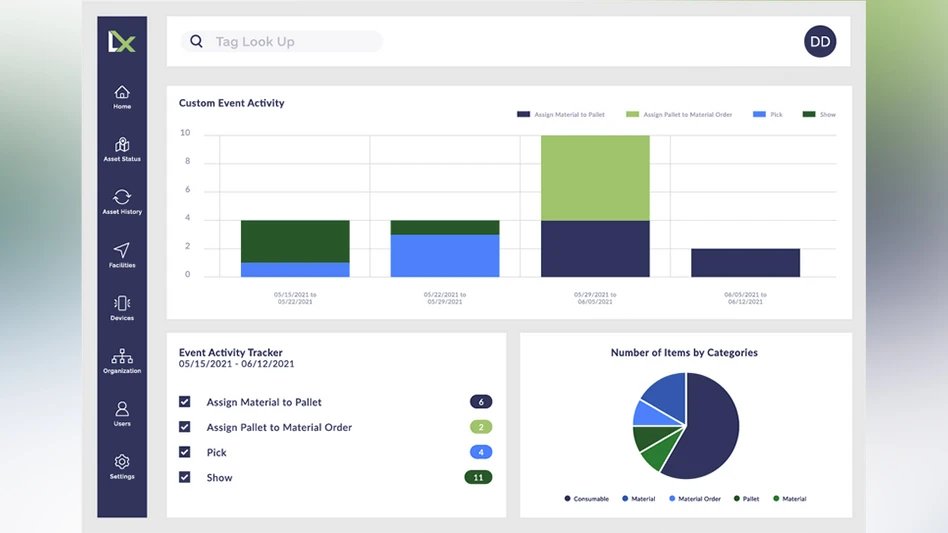Open the Settings gear
The image size is (948, 533).
tap(122, 467)
